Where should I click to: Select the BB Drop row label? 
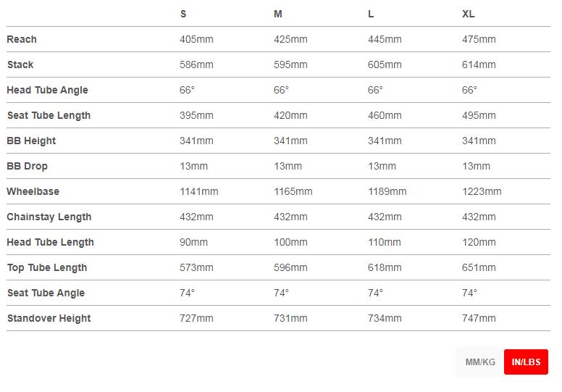pyautogui.click(x=28, y=166)
